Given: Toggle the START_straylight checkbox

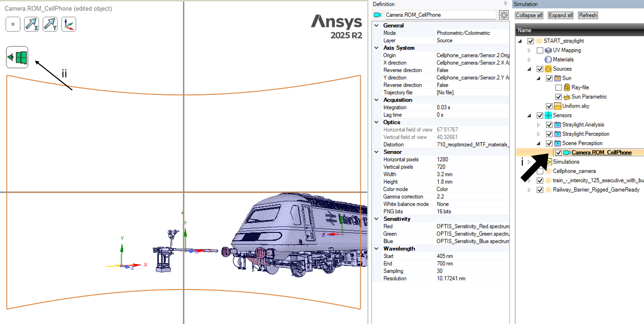Looking at the screenshot, I should click(531, 41).
